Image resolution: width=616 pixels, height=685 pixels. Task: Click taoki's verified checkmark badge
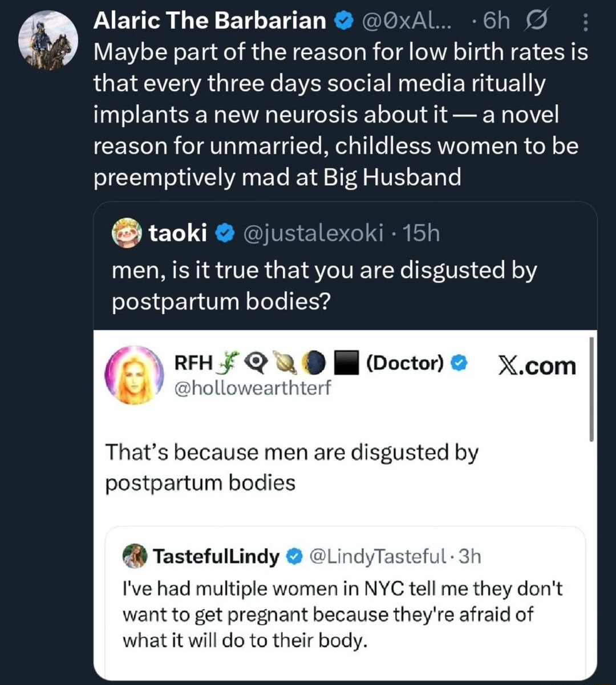[225, 233]
